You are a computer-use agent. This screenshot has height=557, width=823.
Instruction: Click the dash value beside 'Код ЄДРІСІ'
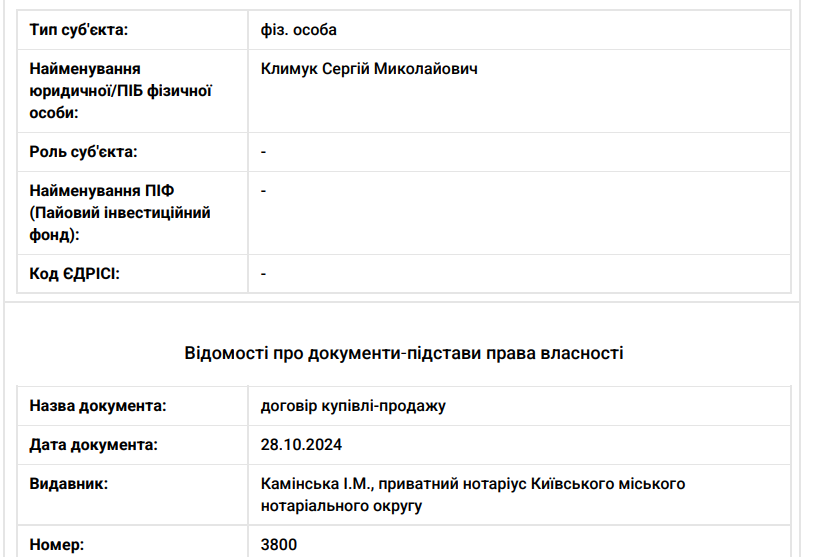263,273
